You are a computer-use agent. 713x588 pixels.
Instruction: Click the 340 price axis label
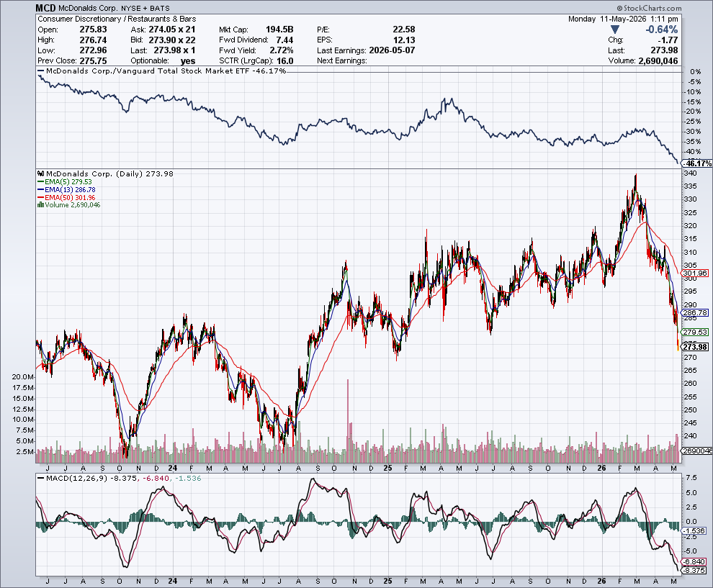coord(690,173)
